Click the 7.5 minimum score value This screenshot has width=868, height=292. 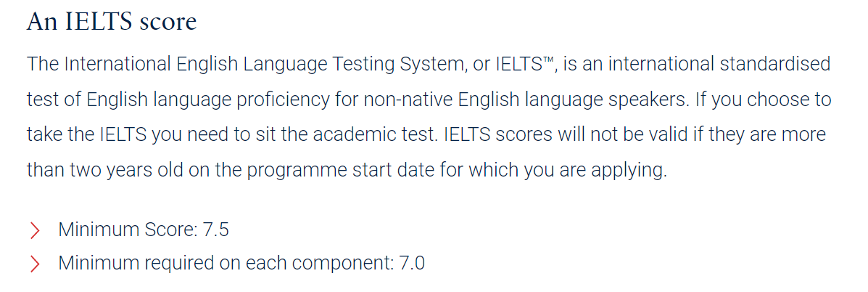pos(216,230)
